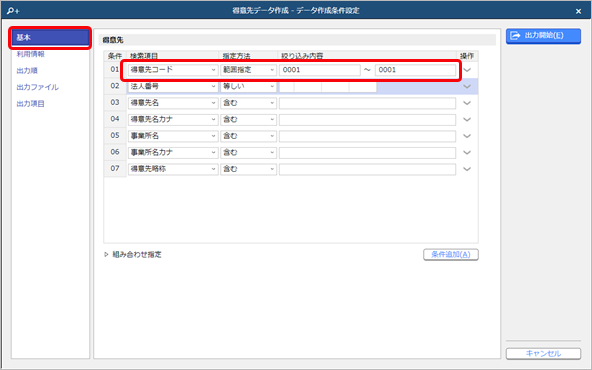Open 得意先名 search item dropdown
This screenshot has height=370, width=592.
pos(173,103)
